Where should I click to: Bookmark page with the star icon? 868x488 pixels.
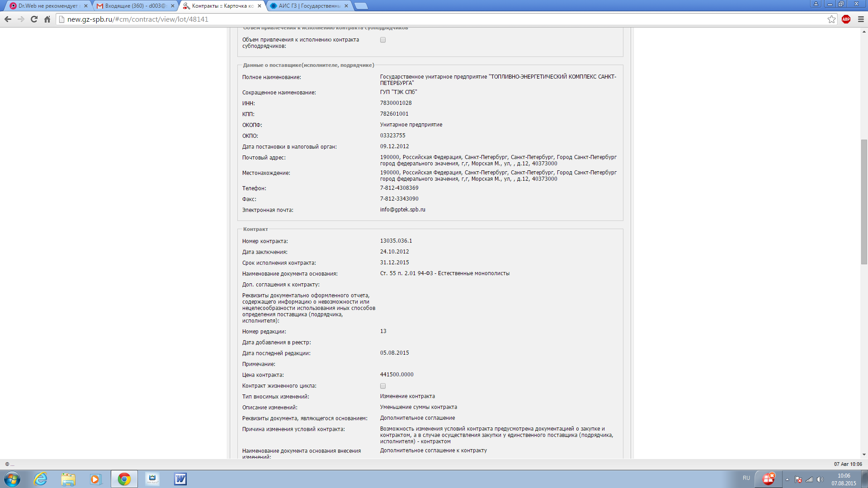831,19
